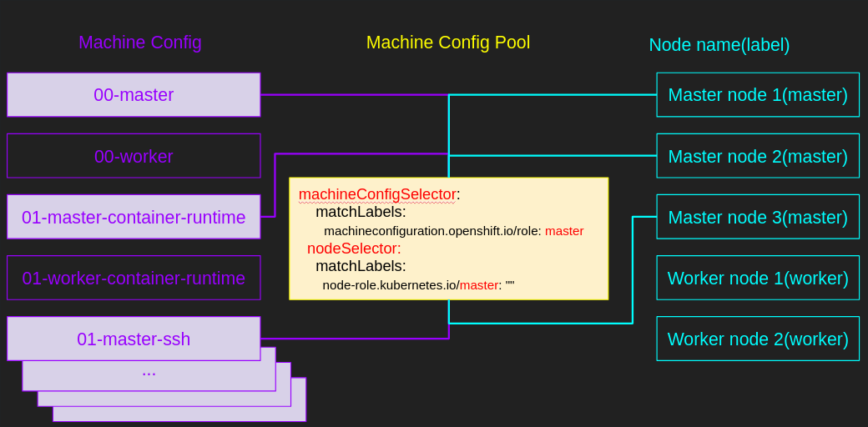This screenshot has height=427, width=868.
Task: Select the red nodeSelector text
Action: 354,249
